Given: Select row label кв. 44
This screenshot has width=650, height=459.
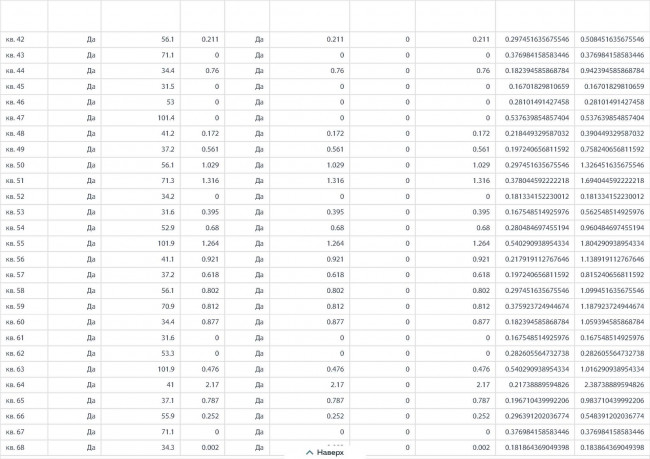Looking at the screenshot, I should [15, 71].
